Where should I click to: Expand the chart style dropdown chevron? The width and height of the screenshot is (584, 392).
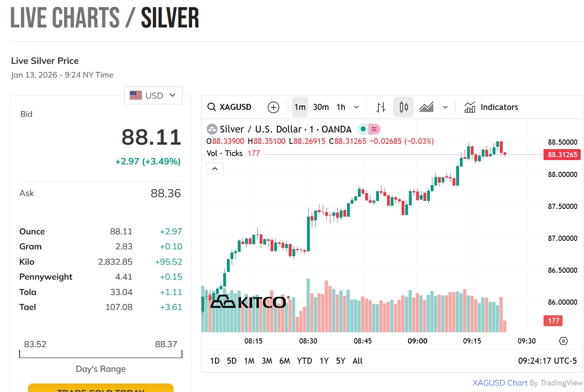(445, 107)
